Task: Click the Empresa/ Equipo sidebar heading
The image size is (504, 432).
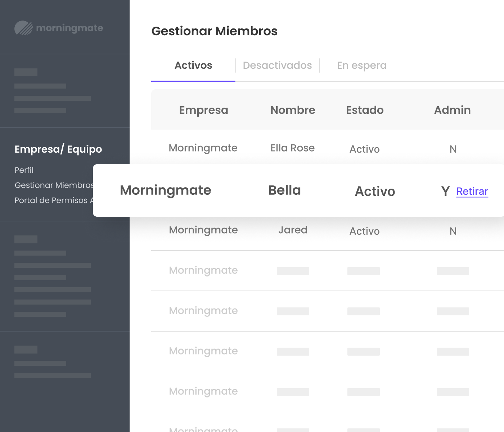Action: (58, 149)
